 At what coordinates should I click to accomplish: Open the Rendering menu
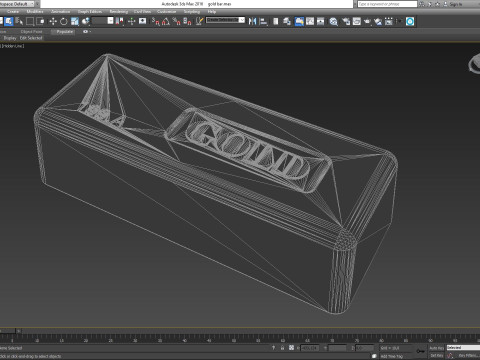pyautogui.click(x=119, y=12)
